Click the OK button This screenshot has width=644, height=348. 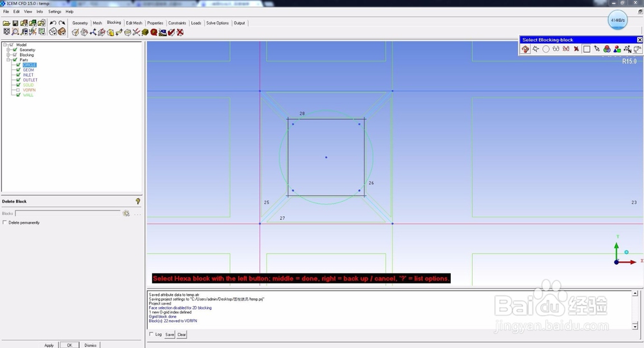(70, 345)
